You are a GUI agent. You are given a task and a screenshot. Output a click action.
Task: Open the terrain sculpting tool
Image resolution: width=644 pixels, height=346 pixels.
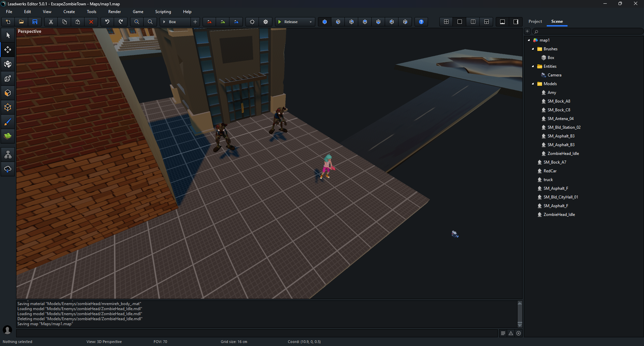8,136
